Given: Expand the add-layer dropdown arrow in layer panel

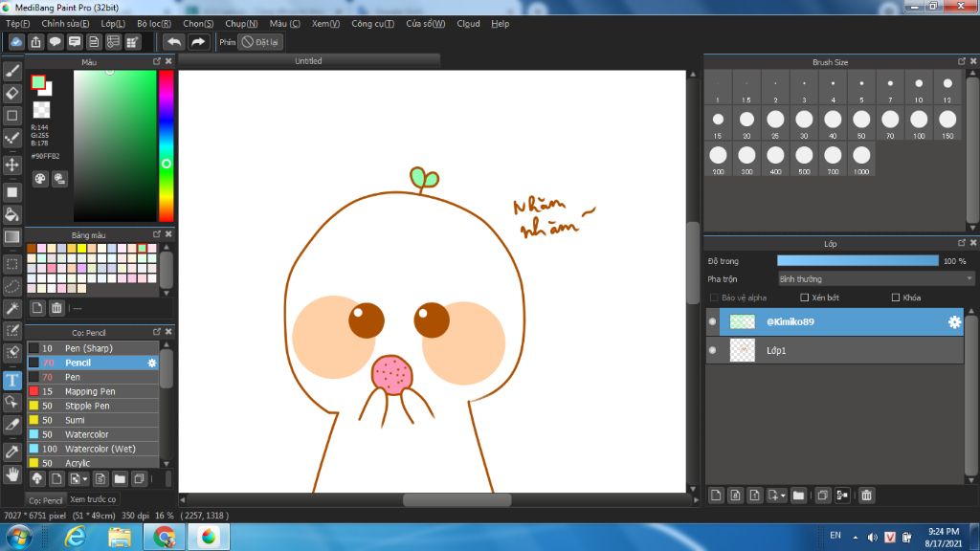Looking at the screenshot, I should coord(784,496).
